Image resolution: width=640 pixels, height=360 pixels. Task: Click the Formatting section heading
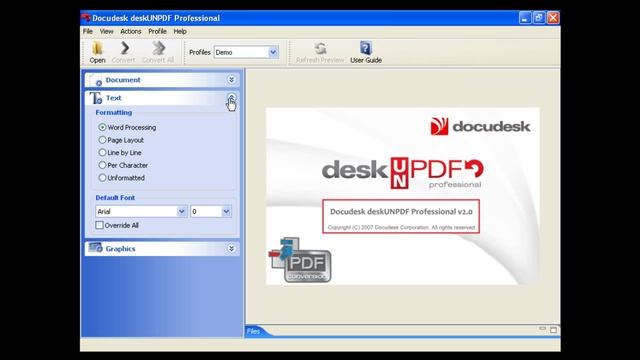(x=113, y=112)
